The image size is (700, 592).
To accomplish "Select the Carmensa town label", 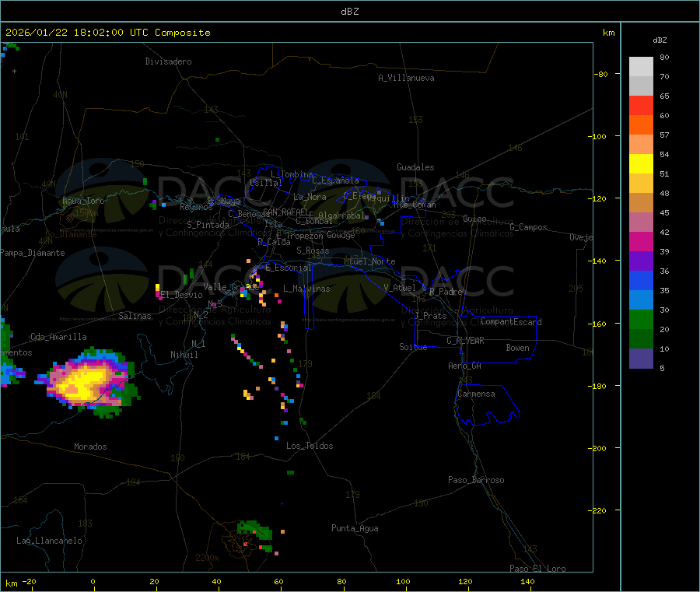I will (x=476, y=394).
